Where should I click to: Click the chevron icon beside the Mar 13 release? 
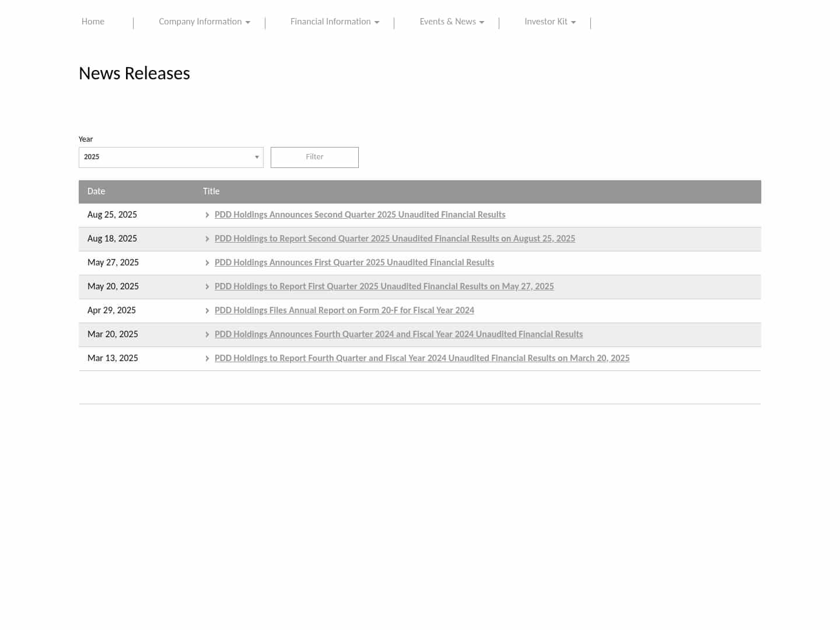tap(207, 359)
